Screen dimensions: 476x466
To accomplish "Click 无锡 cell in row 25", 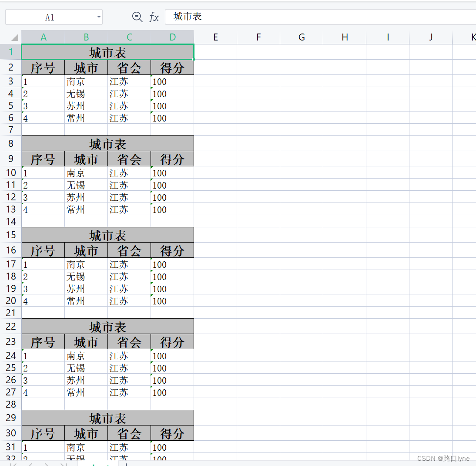I will point(86,368).
